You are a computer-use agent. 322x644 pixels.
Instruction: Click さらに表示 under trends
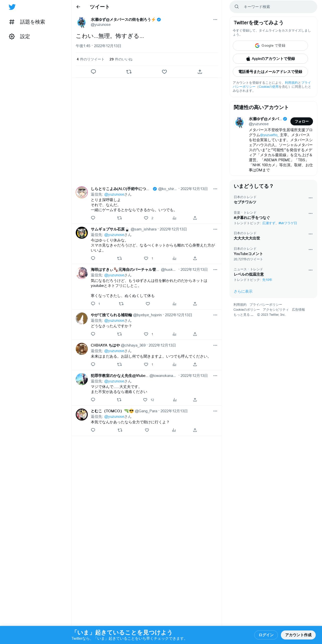click(243, 291)
